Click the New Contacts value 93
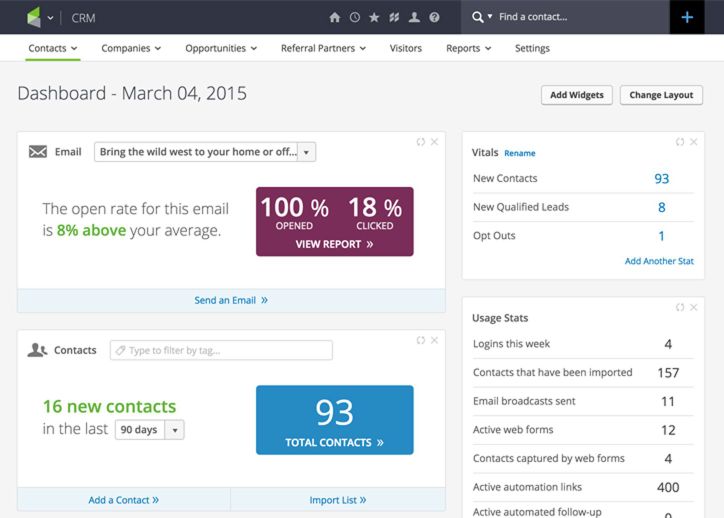 [x=661, y=179]
